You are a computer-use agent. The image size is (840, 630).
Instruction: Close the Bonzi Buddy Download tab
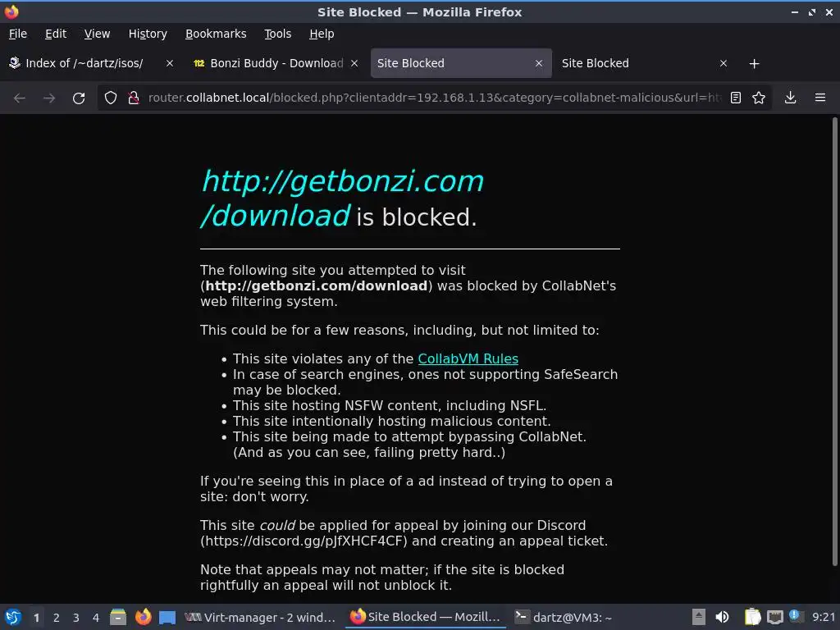click(354, 63)
